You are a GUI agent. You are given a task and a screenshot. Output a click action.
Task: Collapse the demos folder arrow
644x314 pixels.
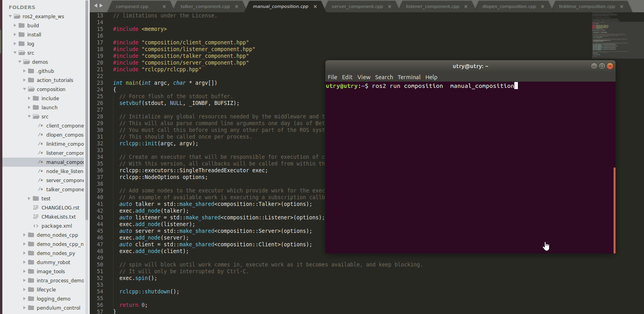click(x=20, y=62)
